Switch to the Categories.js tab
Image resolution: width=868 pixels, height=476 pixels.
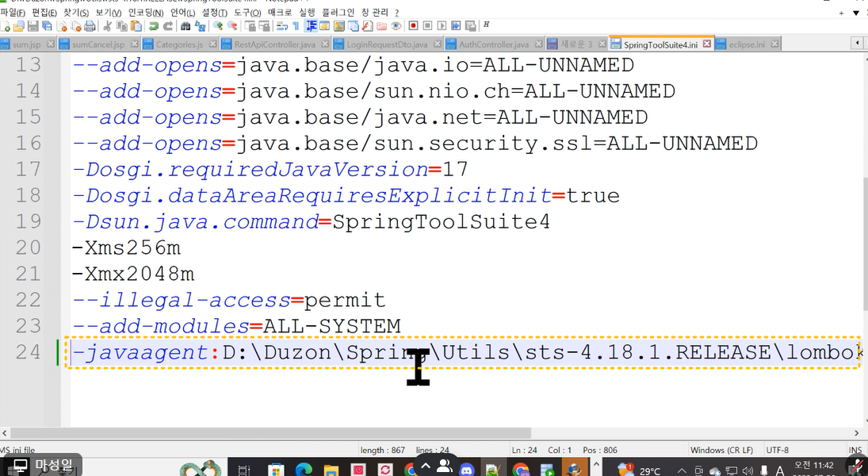pos(179,44)
